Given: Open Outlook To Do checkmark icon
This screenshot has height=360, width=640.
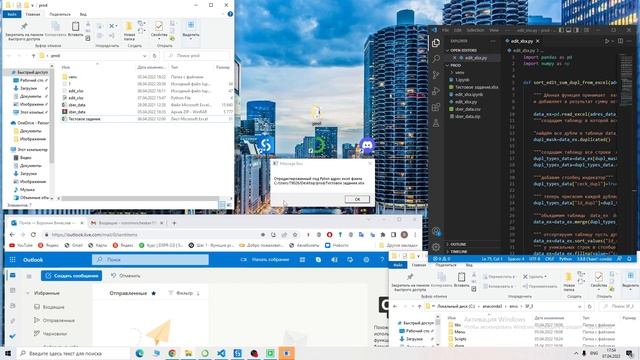Looking at the screenshot, I should (x=13, y=336).
